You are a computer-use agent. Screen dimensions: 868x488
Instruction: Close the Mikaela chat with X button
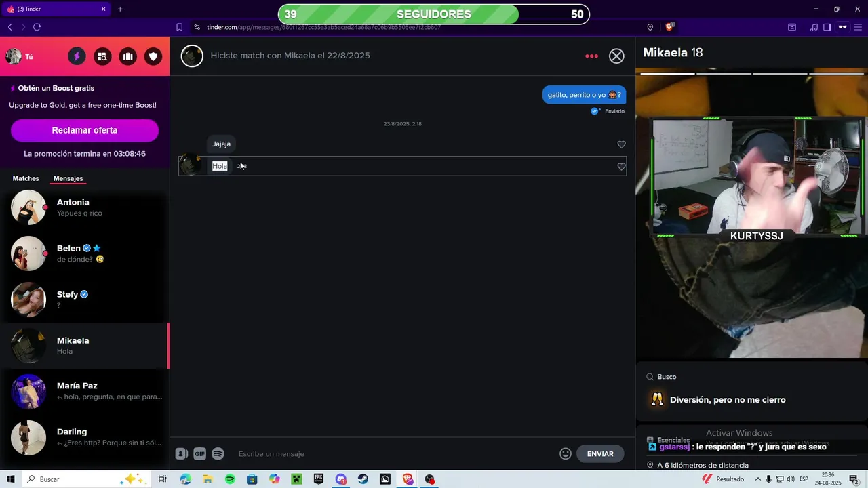point(616,56)
